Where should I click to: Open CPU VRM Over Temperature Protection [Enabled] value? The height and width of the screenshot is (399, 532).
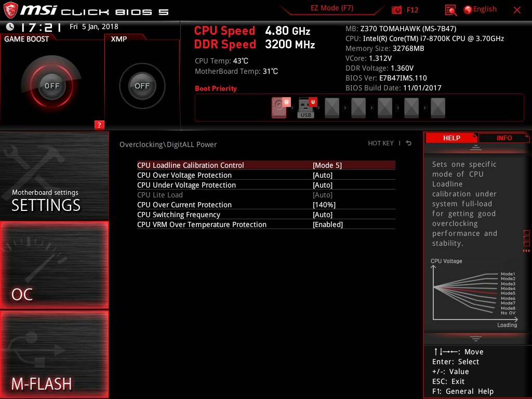coord(328,224)
